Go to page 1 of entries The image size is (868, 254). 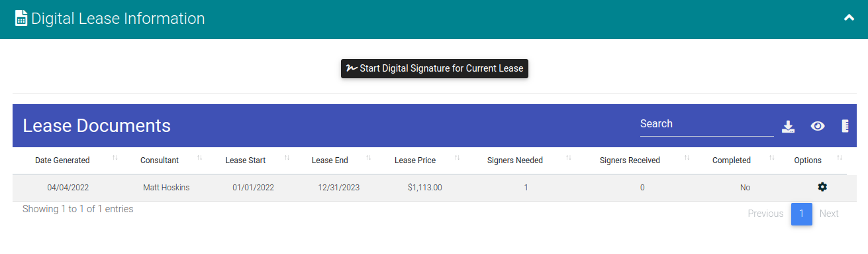(x=801, y=214)
